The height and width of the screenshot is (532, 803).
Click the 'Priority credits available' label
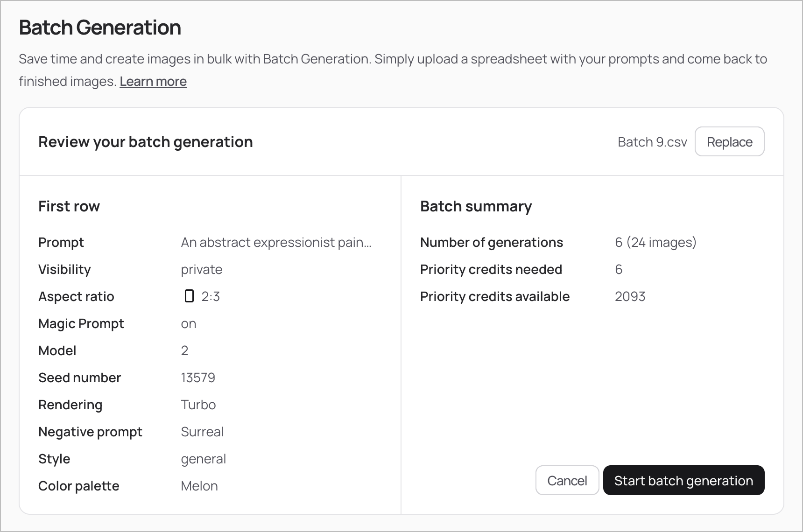coord(495,297)
